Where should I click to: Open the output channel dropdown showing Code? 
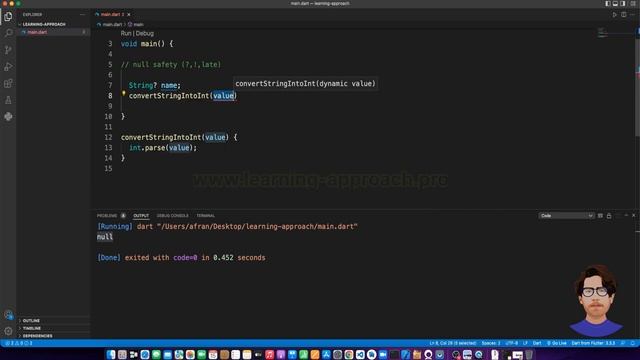pyautogui.click(x=566, y=216)
